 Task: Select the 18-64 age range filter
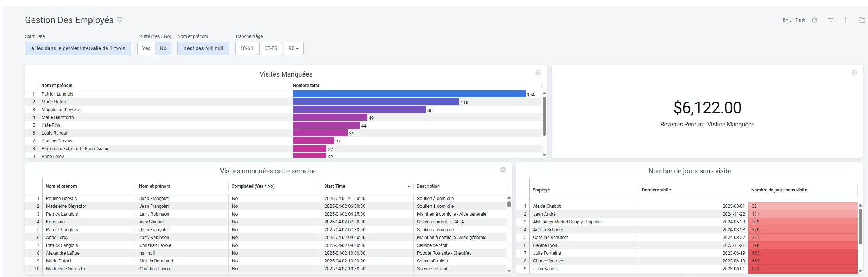click(246, 48)
